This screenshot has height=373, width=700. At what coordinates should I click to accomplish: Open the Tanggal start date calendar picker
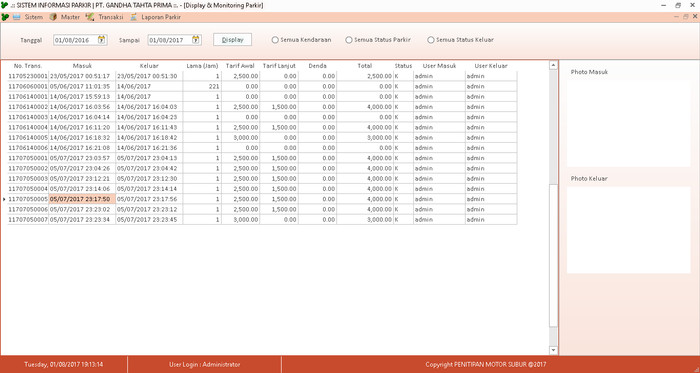pos(102,40)
